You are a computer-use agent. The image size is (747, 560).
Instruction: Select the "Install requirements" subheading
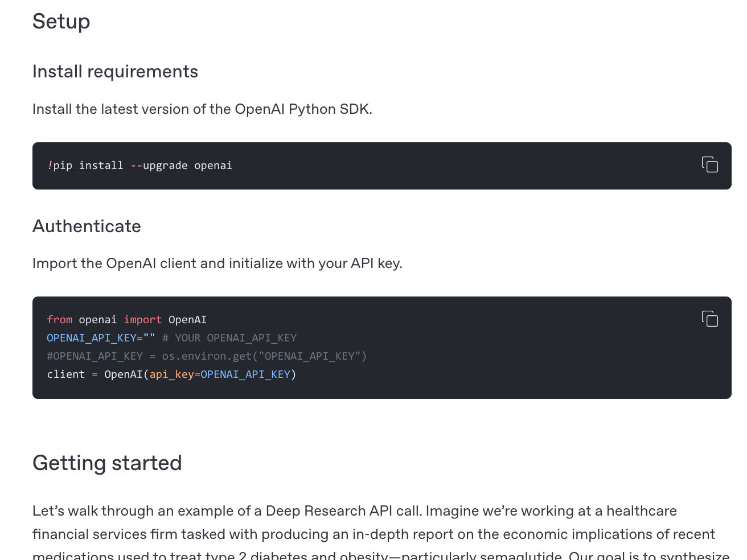click(x=115, y=72)
